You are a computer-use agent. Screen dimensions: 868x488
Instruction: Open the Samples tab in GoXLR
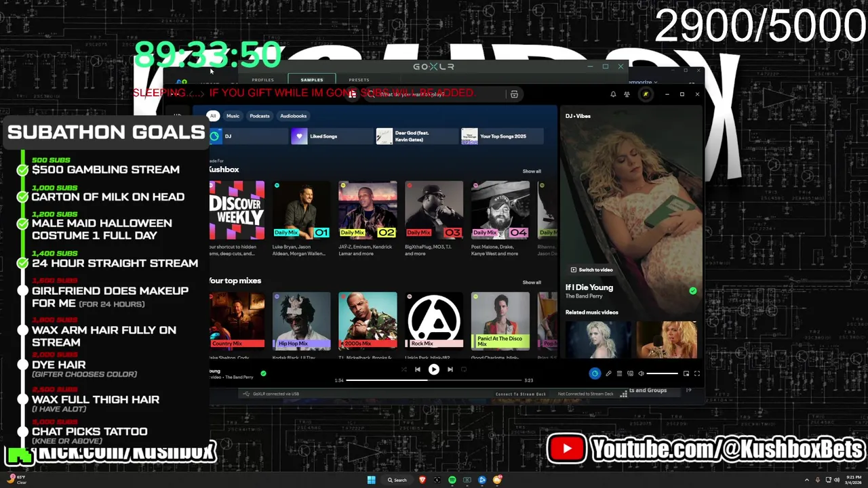point(312,80)
